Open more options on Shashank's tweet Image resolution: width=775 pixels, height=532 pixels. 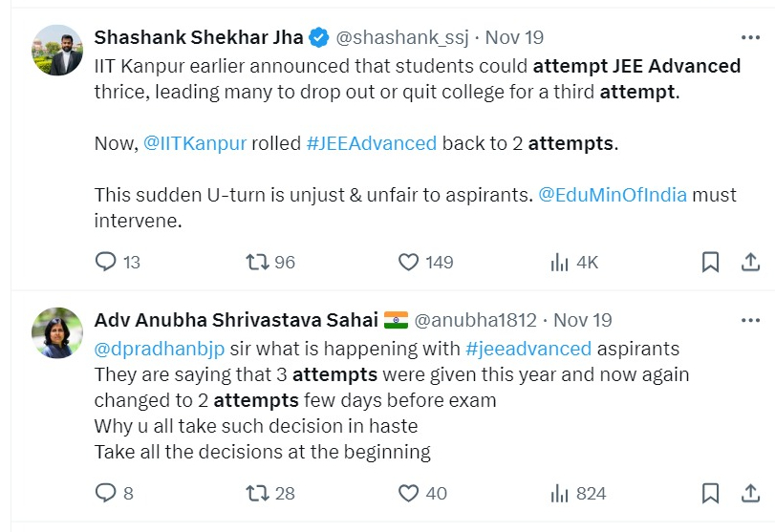pos(751,37)
